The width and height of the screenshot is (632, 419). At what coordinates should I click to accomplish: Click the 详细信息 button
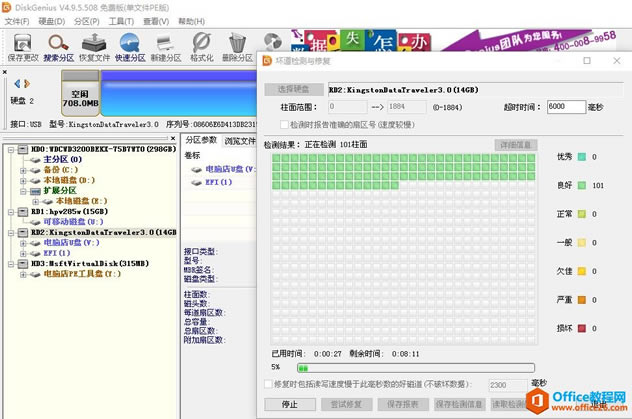(516, 145)
